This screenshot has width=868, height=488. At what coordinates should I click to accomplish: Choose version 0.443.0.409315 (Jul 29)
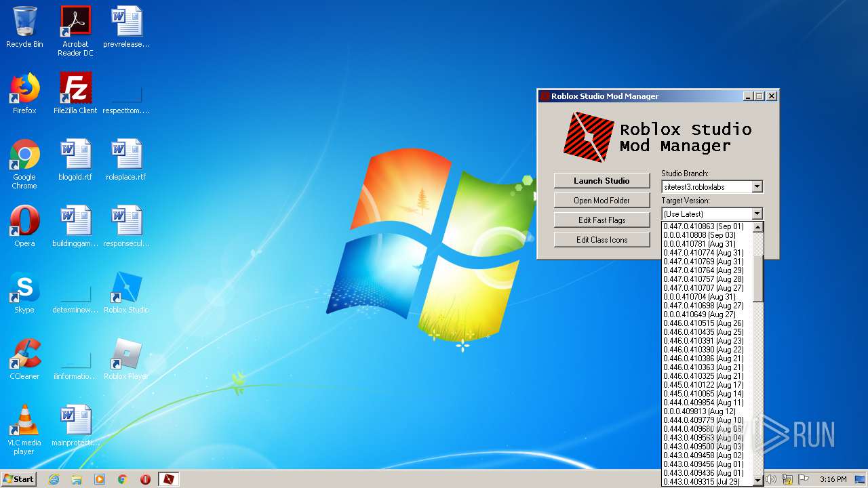[707, 482]
